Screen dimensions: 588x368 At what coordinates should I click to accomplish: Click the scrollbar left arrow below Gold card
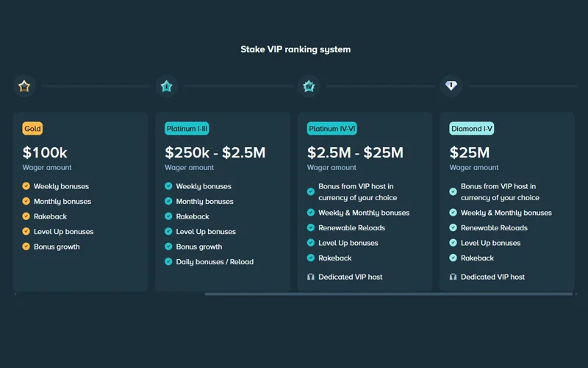[15, 294]
